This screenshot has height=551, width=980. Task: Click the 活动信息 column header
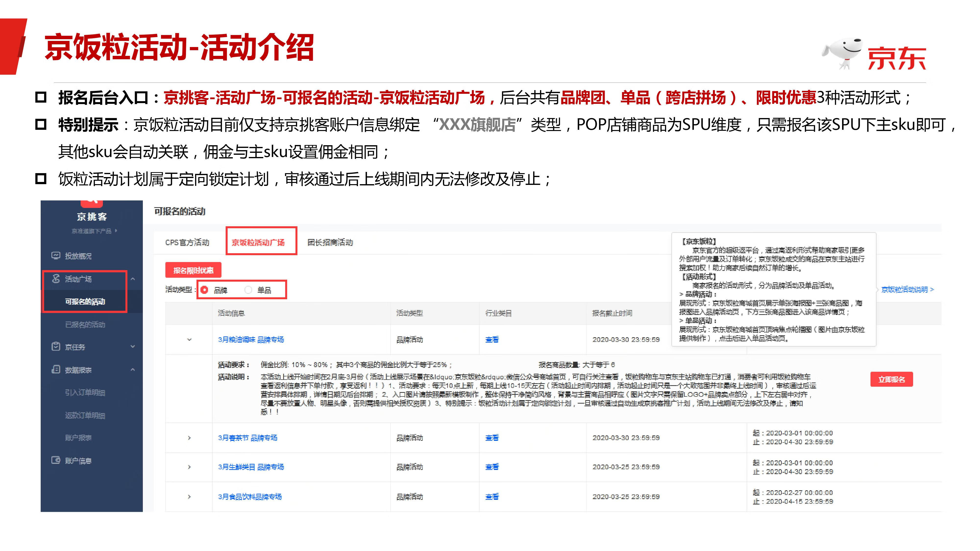(231, 313)
